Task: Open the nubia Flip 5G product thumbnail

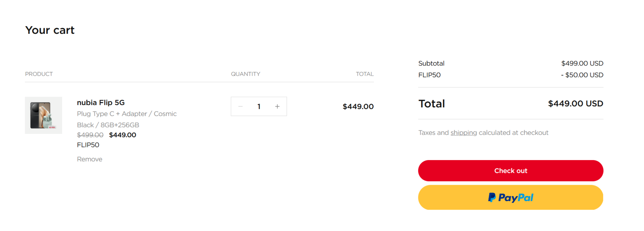Action: (x=44, y=115)
